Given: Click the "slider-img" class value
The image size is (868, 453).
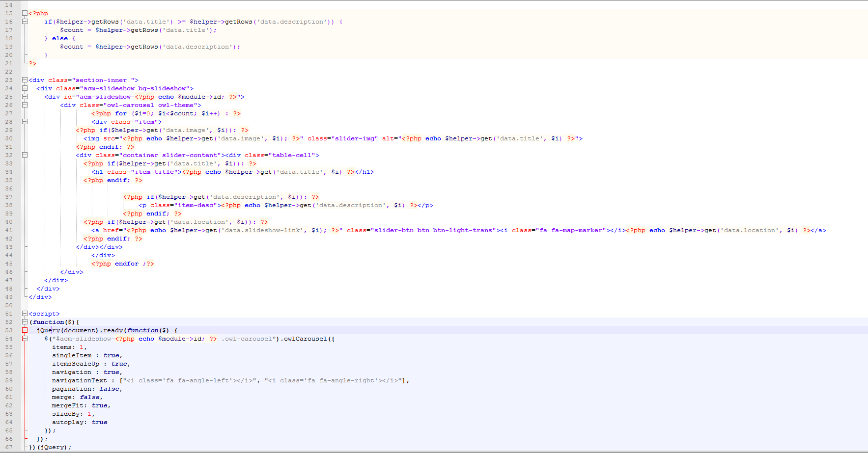Looking at the screenshot, I should tap(355, 138).
